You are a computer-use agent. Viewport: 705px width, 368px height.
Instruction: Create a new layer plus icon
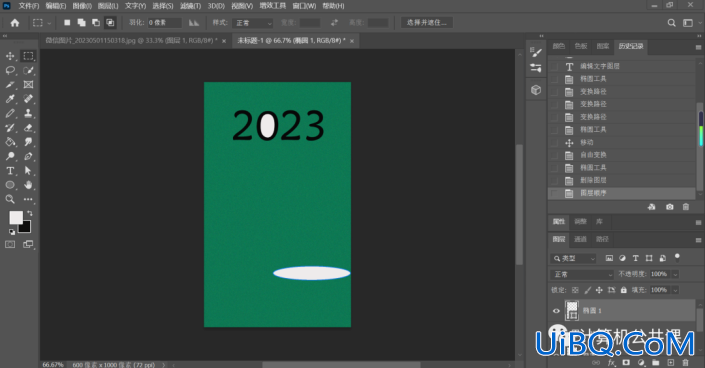click(x=671, y=363)
